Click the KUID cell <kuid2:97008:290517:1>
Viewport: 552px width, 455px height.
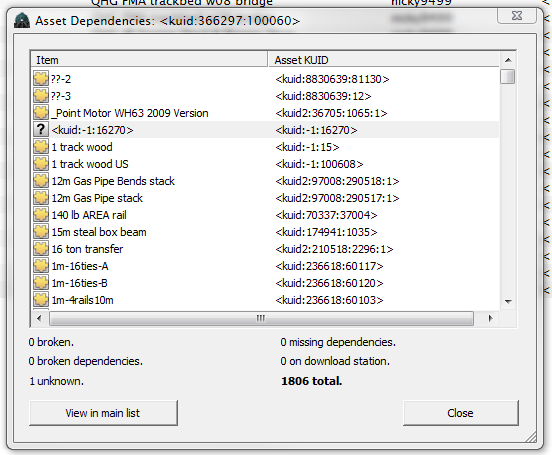(x=337, y=198)
